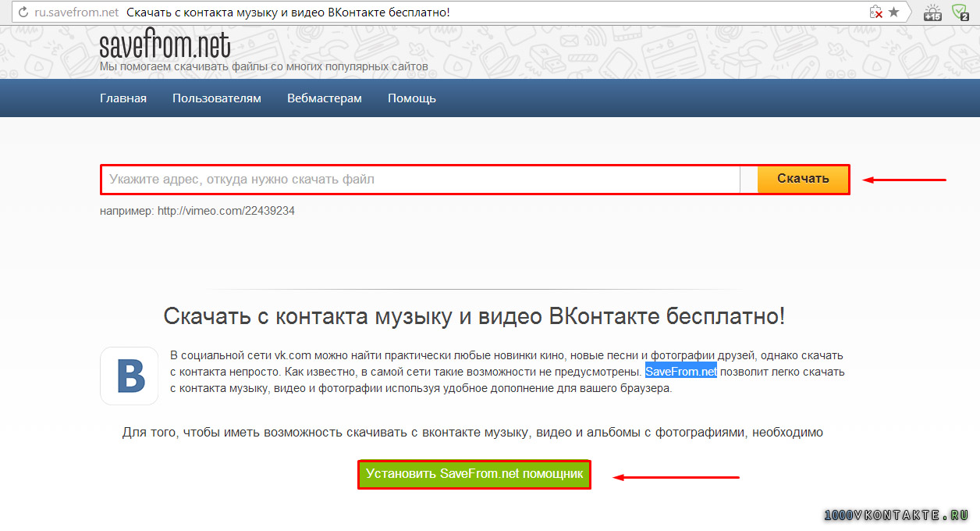Image resolution: width=980 pixels, height=531 pixels.
Task: Click the page reload icon
Action: (23, 12)
